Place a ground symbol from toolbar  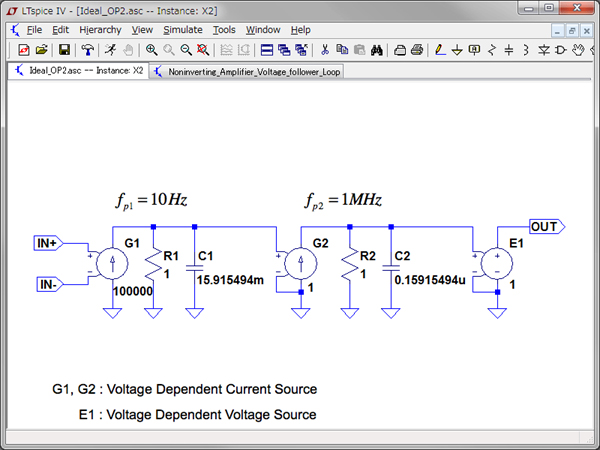pos(457,49)
